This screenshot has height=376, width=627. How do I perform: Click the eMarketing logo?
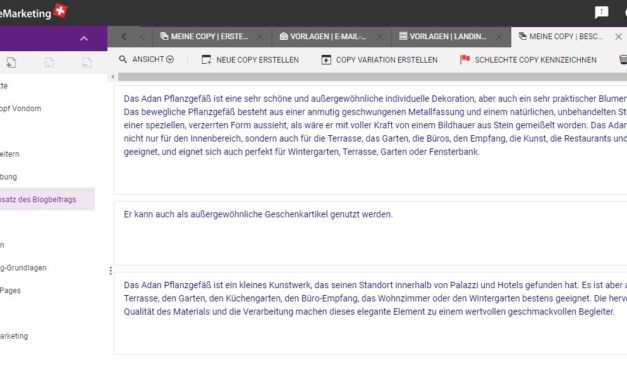tap(34, 12)
